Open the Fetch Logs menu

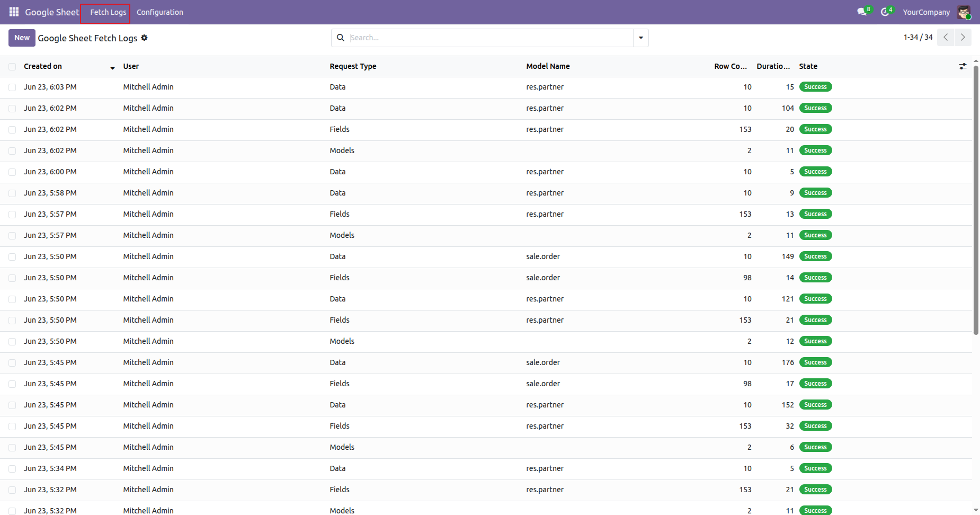[108, 12]
